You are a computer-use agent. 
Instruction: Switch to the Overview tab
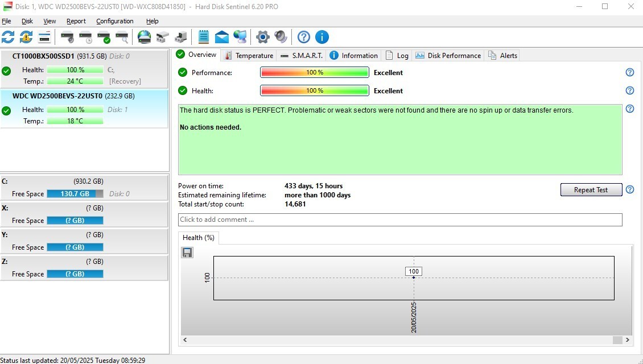click(x=196, y=55)
